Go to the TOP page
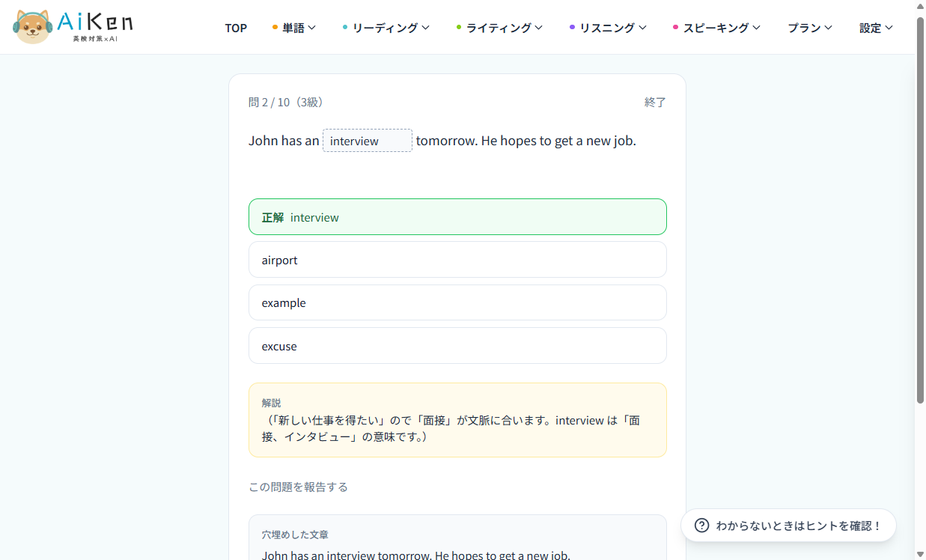Image resolution: width=926 pixels, height=560 pixels. [236, 28]
